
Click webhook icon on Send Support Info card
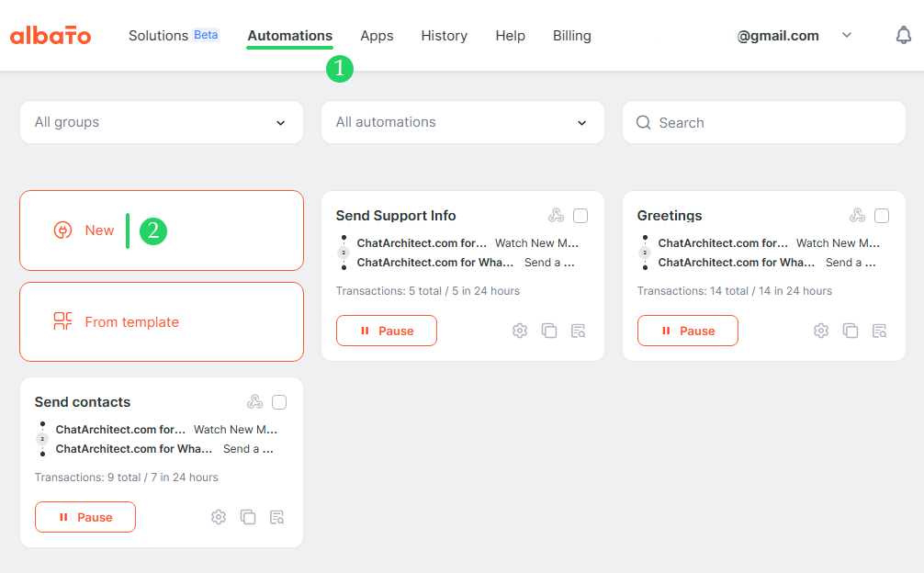click(556, 216)
